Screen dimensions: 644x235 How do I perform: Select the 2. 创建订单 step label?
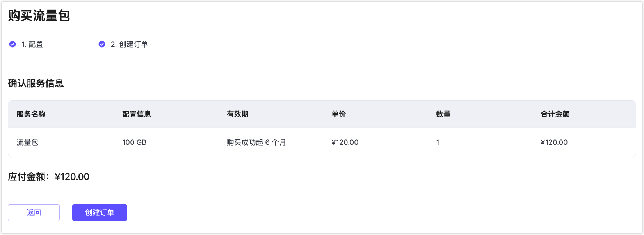pos(129,45)
